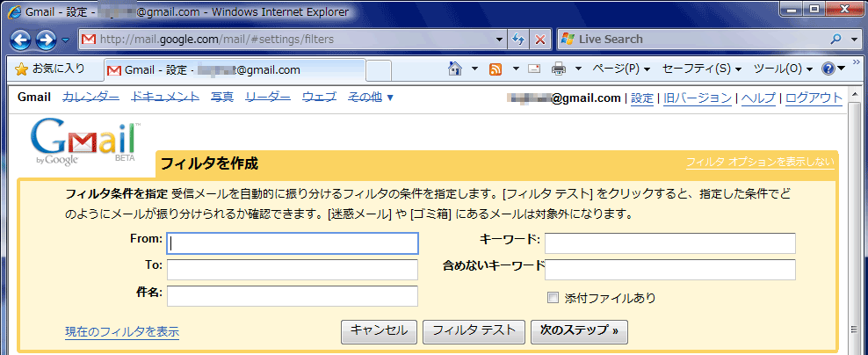Select the Gmail - 設定 browser tab
The width and height of the screenshot is (868, 355).
[x=235, y=69]
